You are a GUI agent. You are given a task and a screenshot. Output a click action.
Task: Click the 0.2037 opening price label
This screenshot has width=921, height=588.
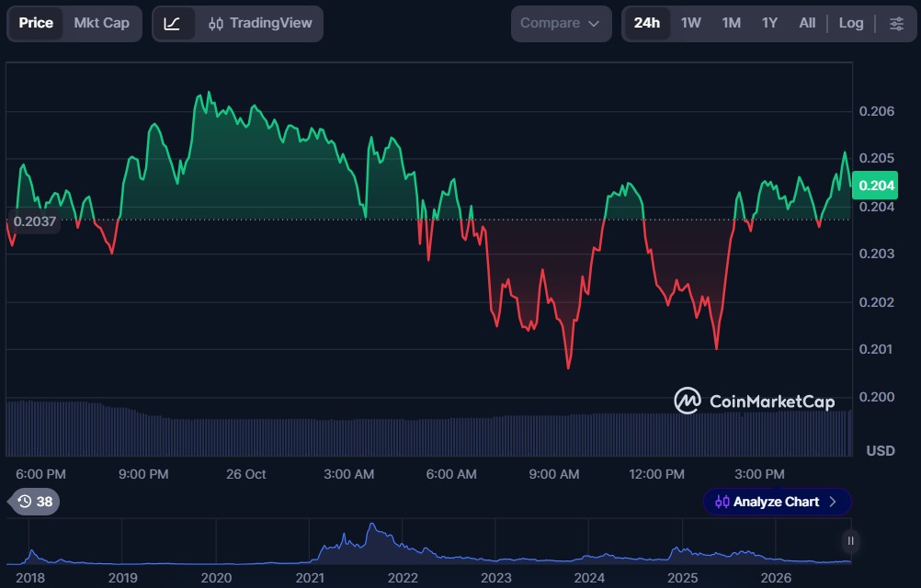click(x=34, y=221)
